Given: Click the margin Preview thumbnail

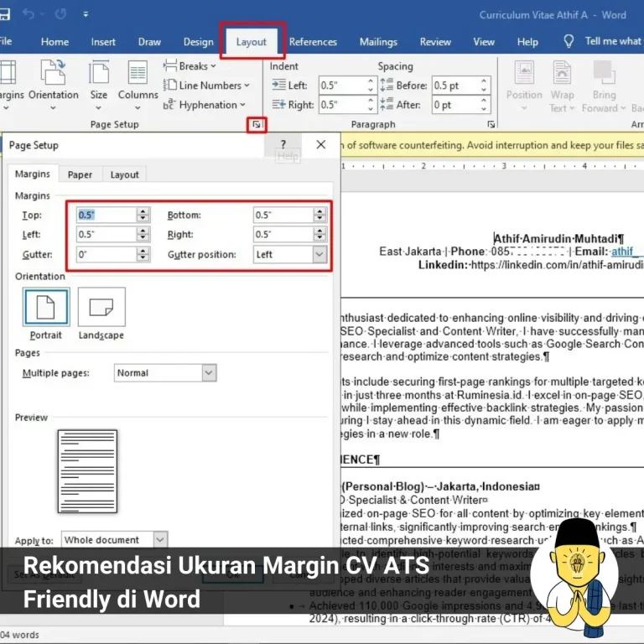Looking at the screenshot, I should tap(87, 471).
